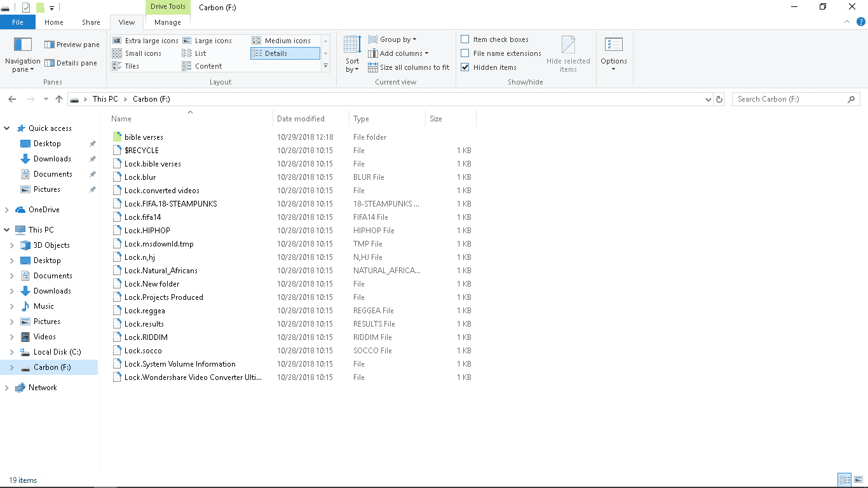868x488 pixels.
Task: Choose Large icons layout
Action: point(207,41)
